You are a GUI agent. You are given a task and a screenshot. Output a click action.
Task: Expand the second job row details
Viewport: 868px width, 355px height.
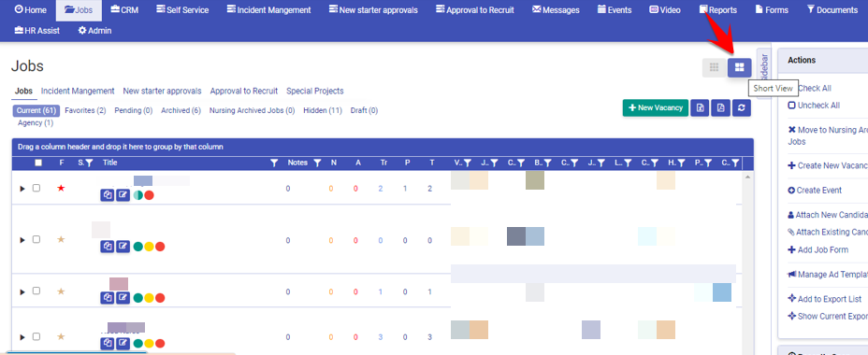point(22,240)
